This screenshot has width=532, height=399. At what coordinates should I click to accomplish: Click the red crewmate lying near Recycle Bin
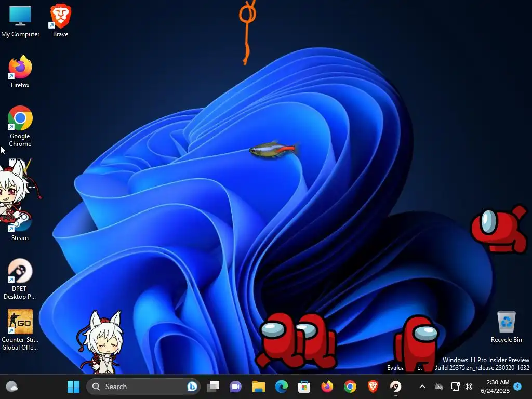pyautogui.click(x=499, y=229)
